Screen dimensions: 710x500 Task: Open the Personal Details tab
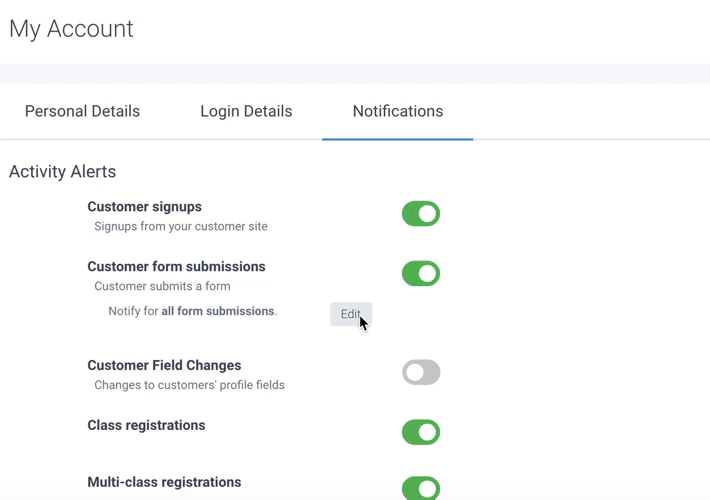point(82,111)
